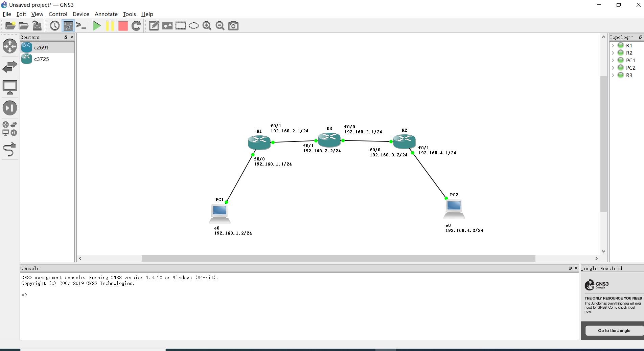Click the end devices (monitor) sidebar icon
The height and width of the screenshot is (351, 644).
(x=10, y=87)
